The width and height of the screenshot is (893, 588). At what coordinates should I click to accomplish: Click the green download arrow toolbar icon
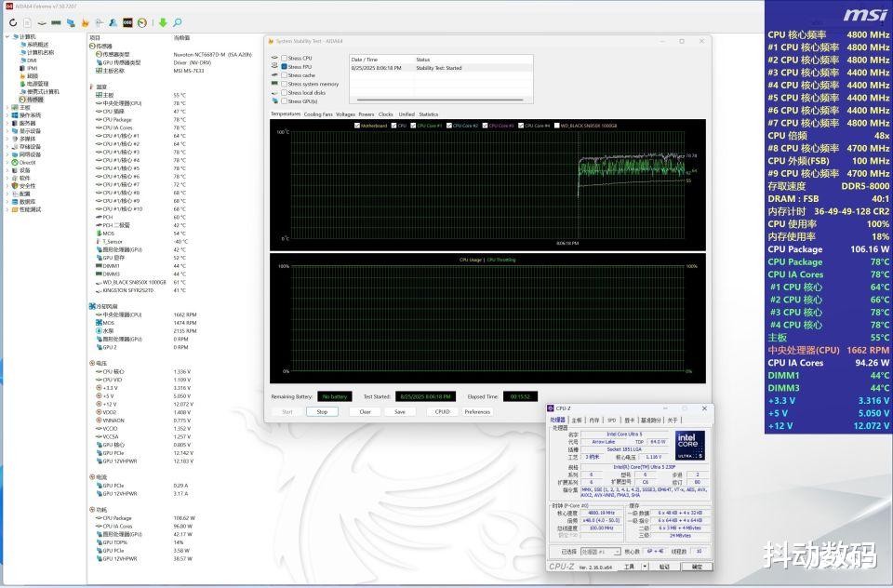click(163, 22)
